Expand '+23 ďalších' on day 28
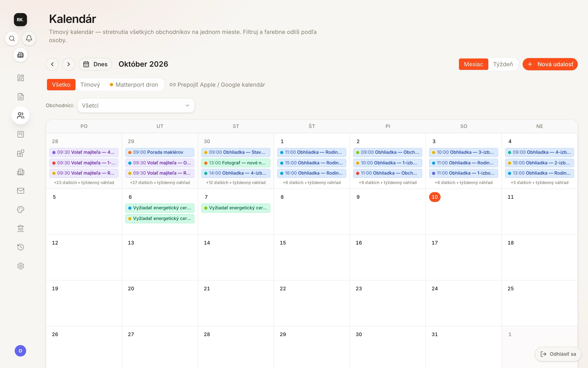The image size is (588, 368). [84, 183]
